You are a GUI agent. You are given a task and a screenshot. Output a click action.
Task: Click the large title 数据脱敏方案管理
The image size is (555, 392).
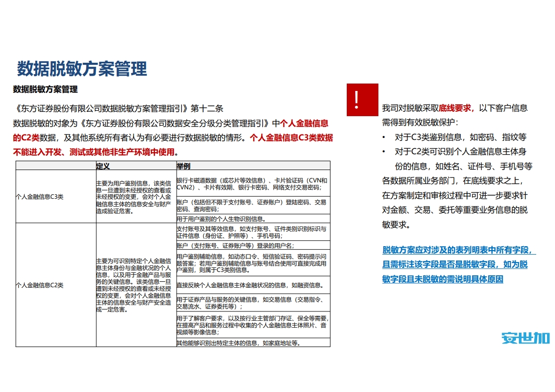pos(82,69)
